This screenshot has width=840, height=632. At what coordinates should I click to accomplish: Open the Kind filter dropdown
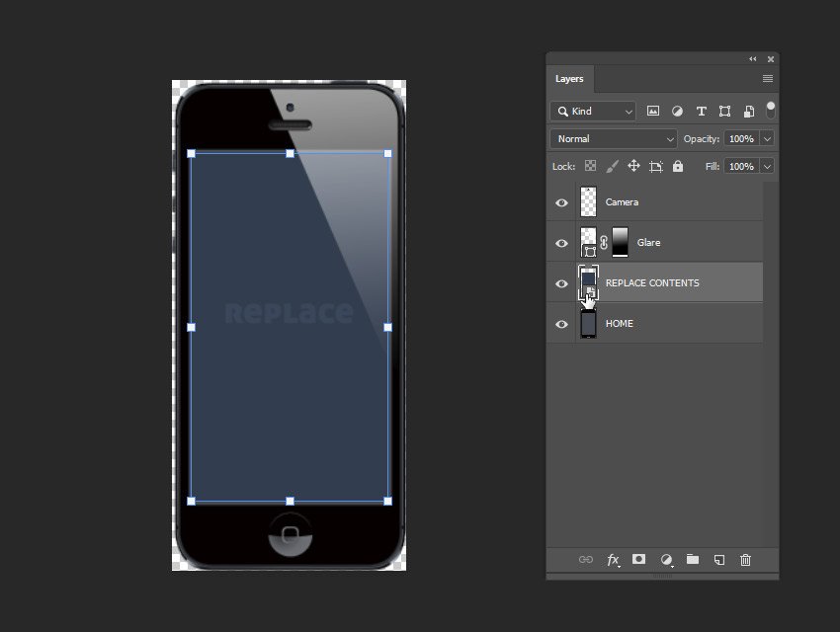click(593, 112)
